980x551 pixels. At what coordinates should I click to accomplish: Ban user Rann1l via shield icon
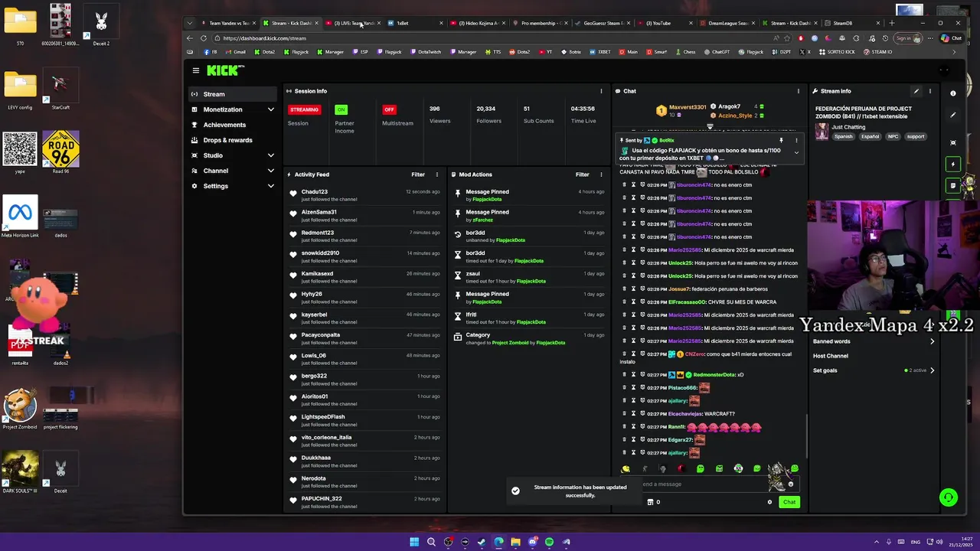642,427
